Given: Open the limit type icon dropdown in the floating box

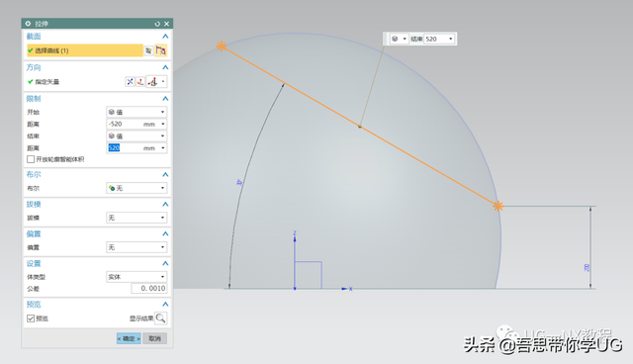Looking at the screenshot, I should [399, 39].
